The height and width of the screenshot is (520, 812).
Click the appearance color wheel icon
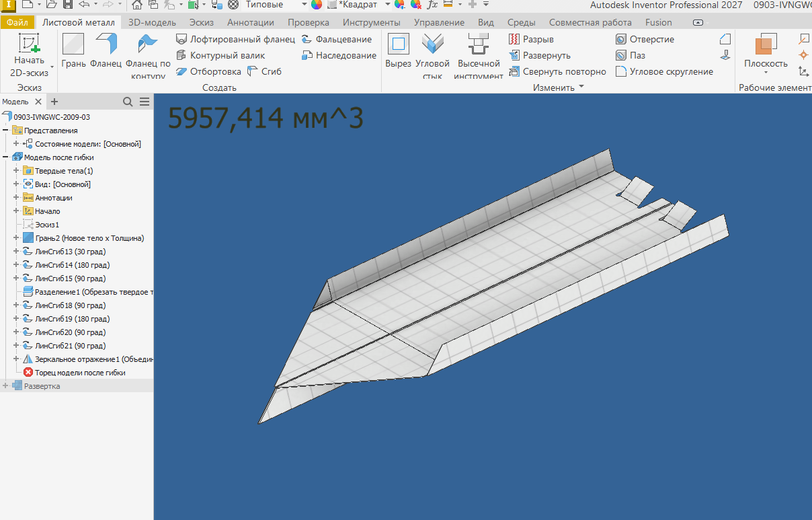pyautogui.click(x=316, y=4)
